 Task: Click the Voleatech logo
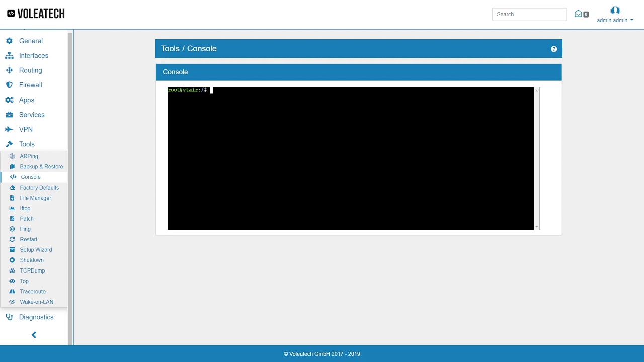coord(36,14)
